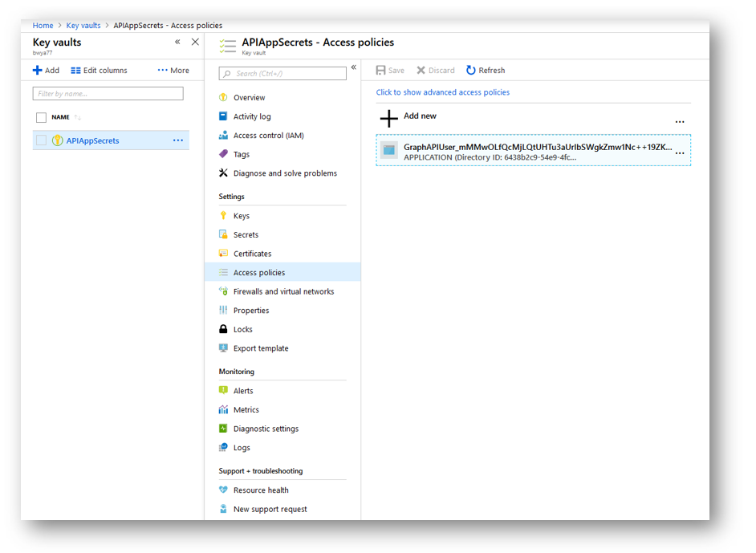Open Certificates settings page
756x553 pixels.
click(253, 254)
